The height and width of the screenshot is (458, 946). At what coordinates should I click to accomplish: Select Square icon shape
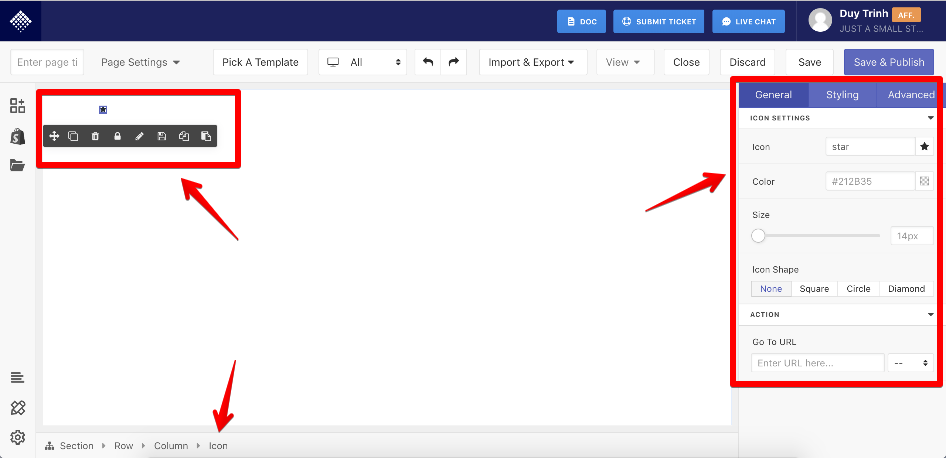(814, 289)
